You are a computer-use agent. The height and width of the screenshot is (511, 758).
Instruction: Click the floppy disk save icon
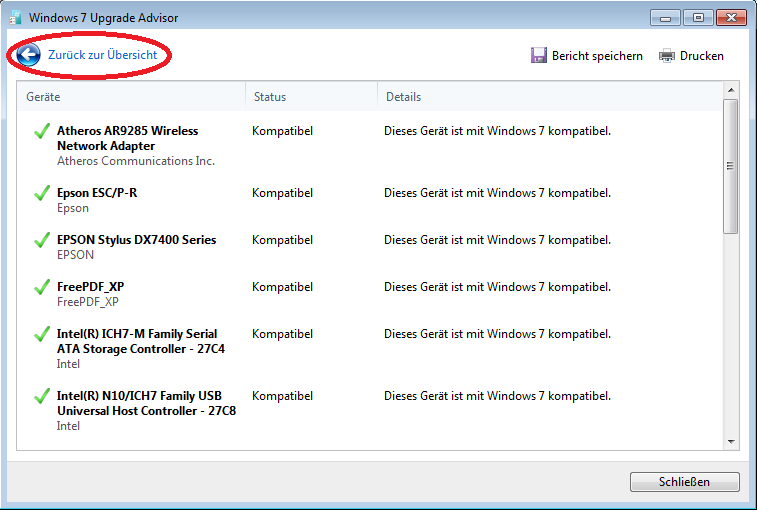click(x=539, y=56)
